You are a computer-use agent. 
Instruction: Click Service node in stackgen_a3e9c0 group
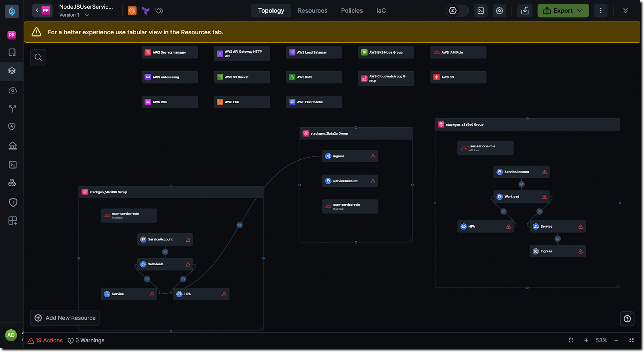(x=558, y=227)
